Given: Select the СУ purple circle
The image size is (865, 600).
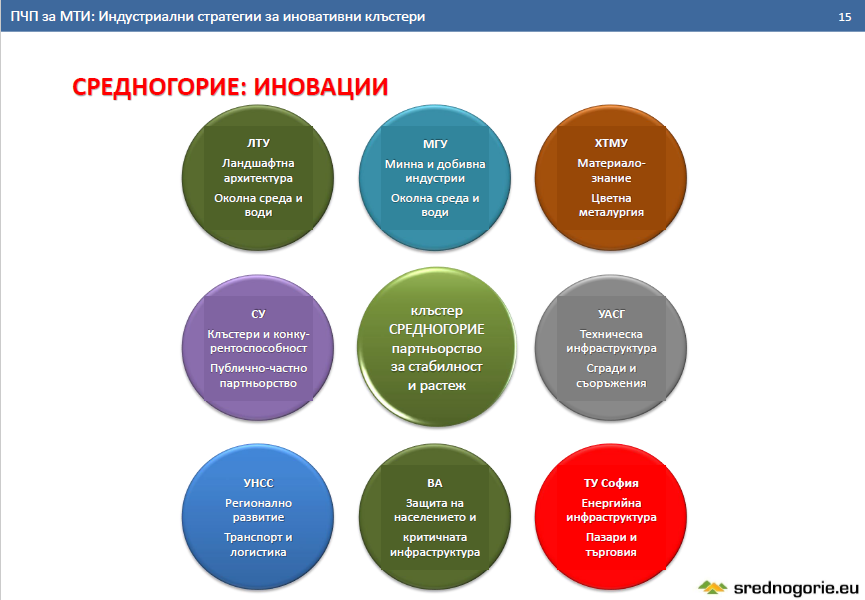Looking at the screenshot, I should point(258,348).
